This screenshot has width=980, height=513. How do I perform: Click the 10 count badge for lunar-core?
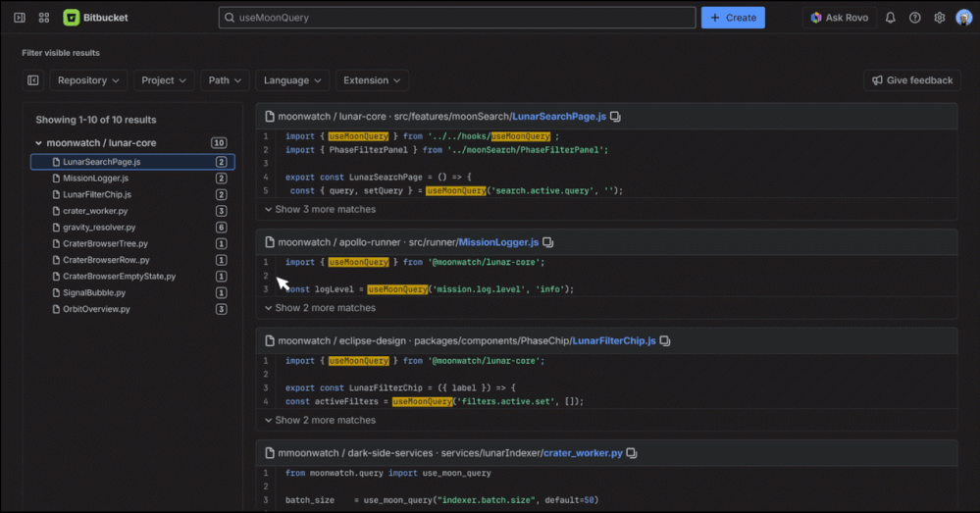coord(219,143)
